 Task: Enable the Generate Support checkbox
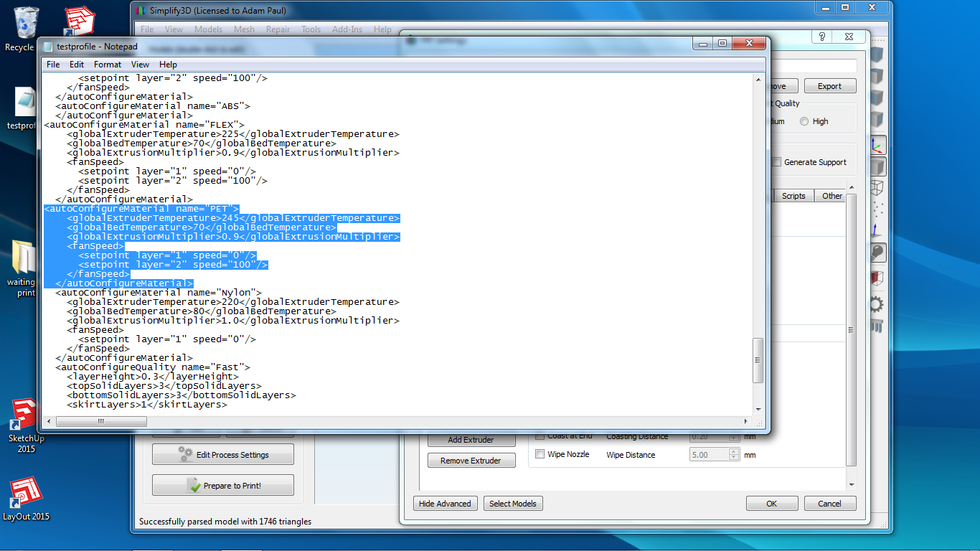coord(777,162)
